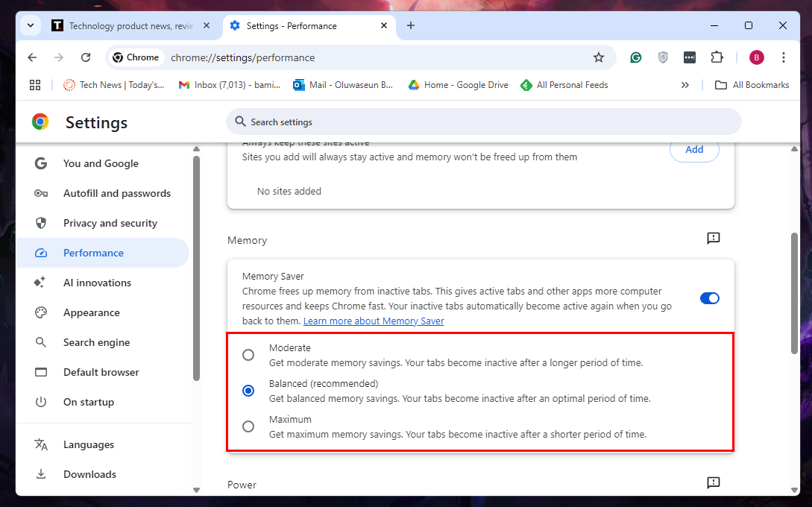Turn off the Memory Saver toggle

click(x=709, y=298)
